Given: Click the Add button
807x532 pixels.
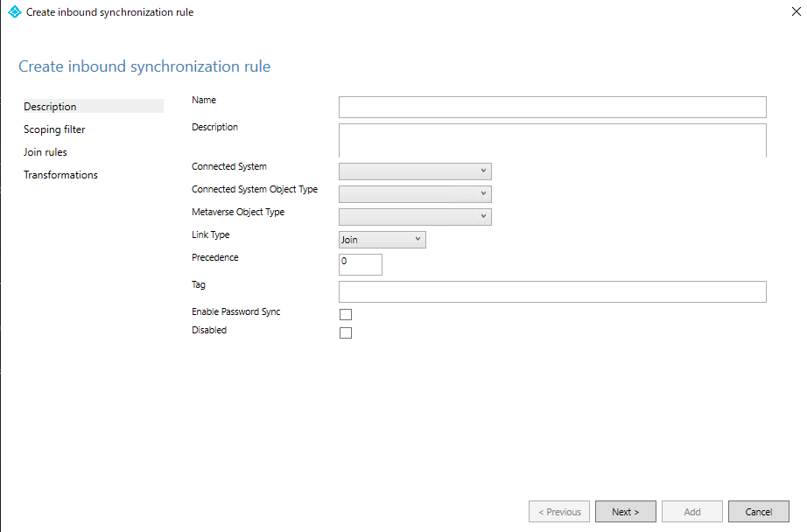Looking at the screenshot, I should (692, 512).
